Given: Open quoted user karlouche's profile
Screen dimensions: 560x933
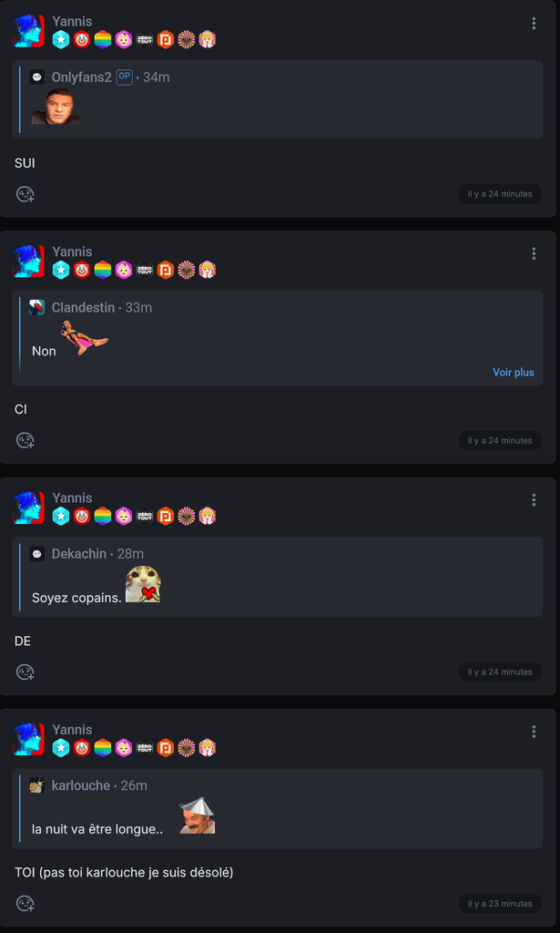Looking at the screenshot, I should click(81, 785).
